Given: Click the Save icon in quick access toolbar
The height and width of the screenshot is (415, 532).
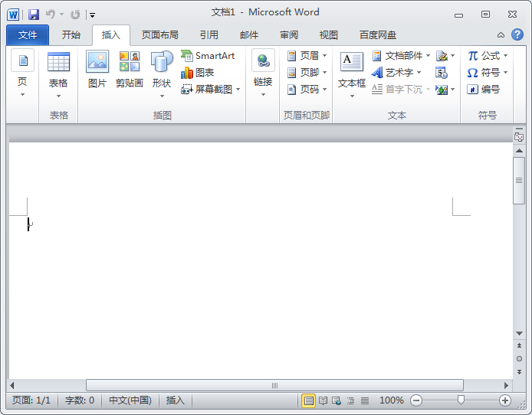Looking at the screenshot, I should [34, 15].
